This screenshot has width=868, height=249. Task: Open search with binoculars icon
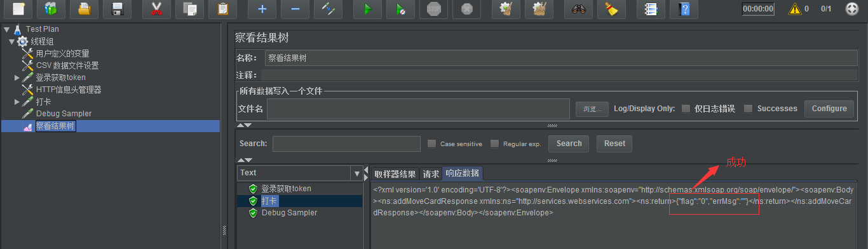[x=579, y=9]
